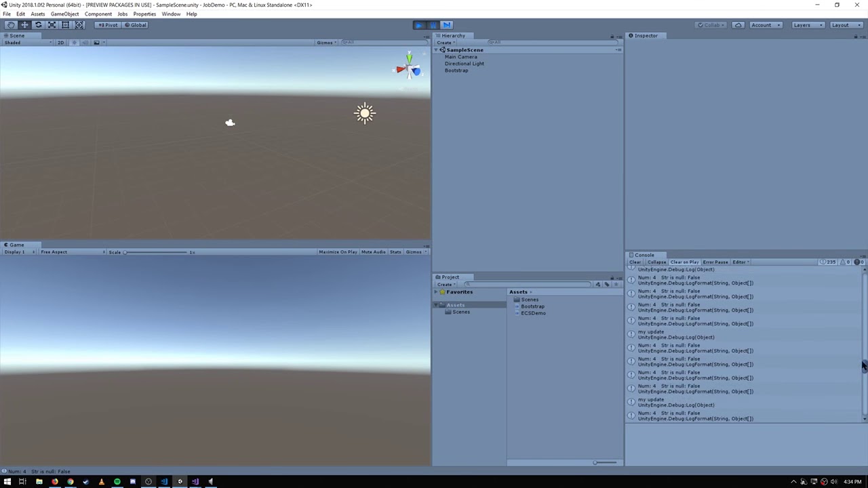This screenshot has width=868, height=488.
Task: Open Windows Start menu
Action: (x=7, y=482)
